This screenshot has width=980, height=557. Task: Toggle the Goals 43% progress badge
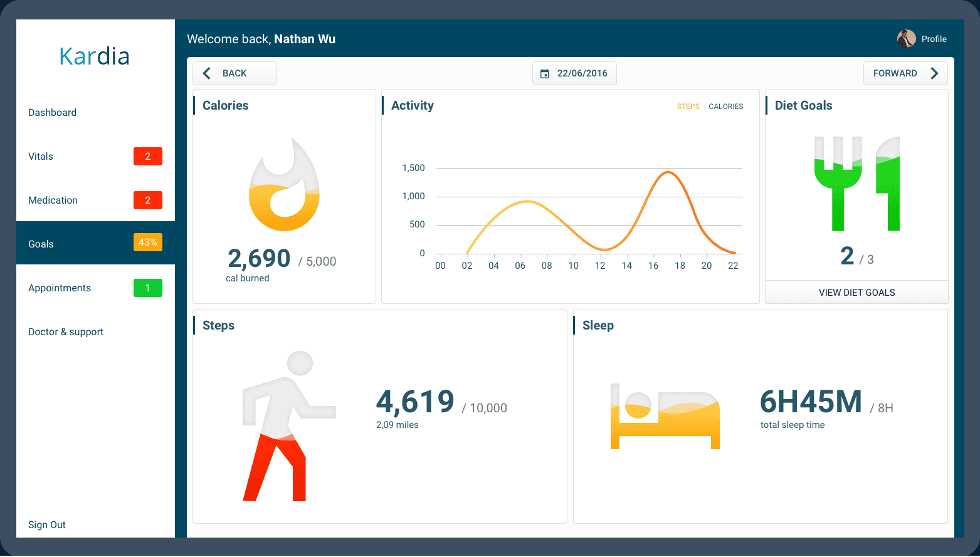[x=147, y=242]
